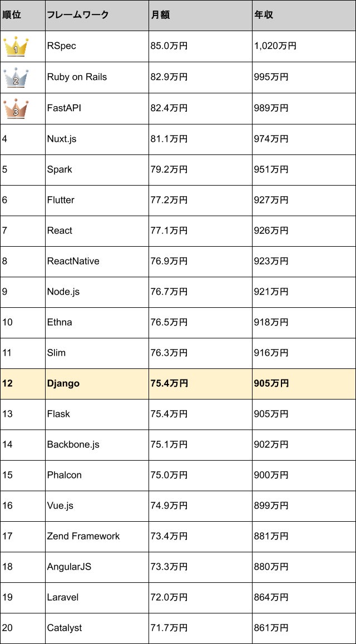This screenshot has width=356, height=644.
Task: Select the highlighted Django cell
Action: [x=63, y=383]
